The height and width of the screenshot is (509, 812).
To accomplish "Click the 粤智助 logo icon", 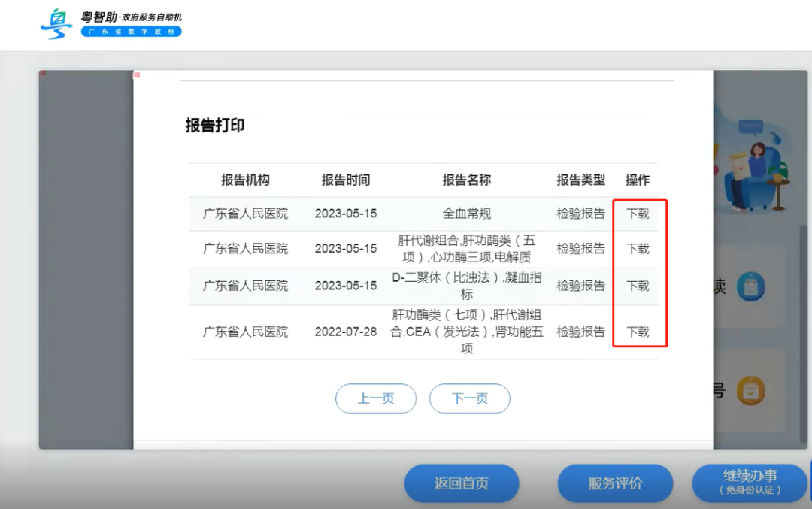I will [x=56, y=23].
